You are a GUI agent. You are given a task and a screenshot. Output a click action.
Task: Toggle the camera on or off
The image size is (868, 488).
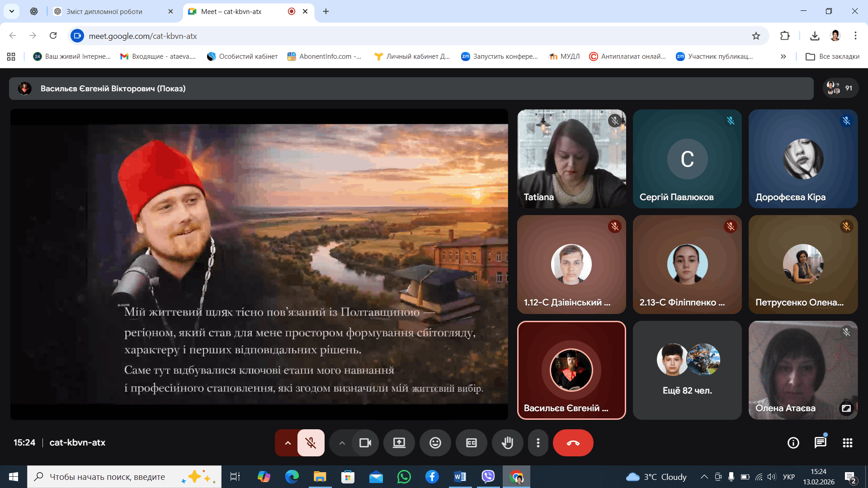365,443
